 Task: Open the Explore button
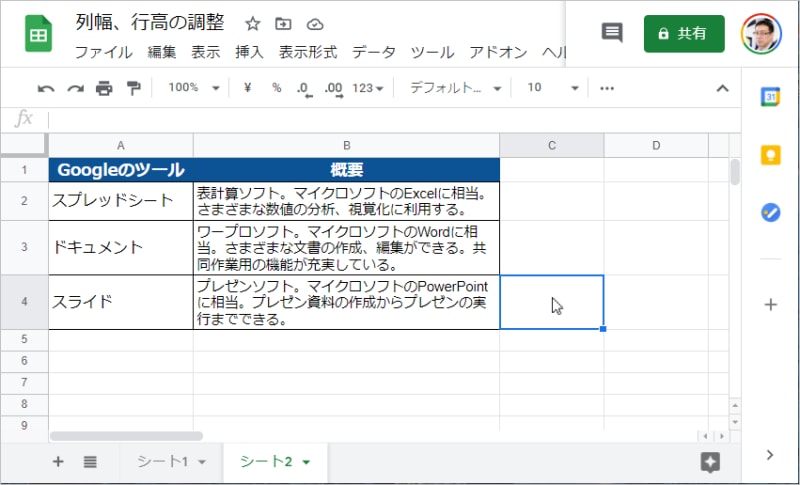coord(710,462)
